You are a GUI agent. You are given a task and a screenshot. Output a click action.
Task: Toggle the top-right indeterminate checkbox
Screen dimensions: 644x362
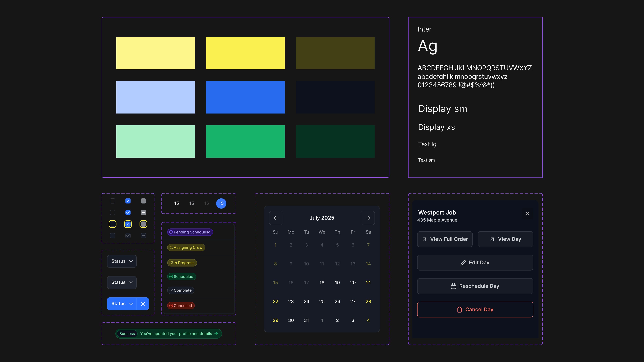point(143,201)
